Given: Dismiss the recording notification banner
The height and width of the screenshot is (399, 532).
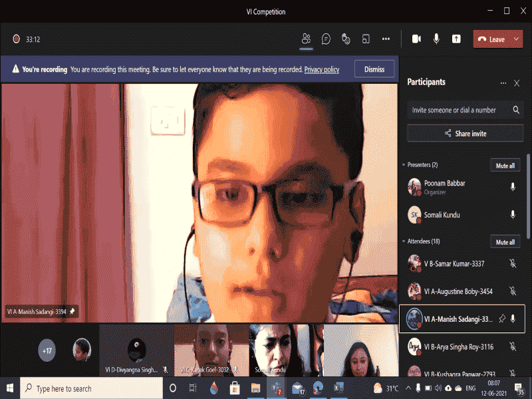Looking at the screenshot, I should 374,69.
